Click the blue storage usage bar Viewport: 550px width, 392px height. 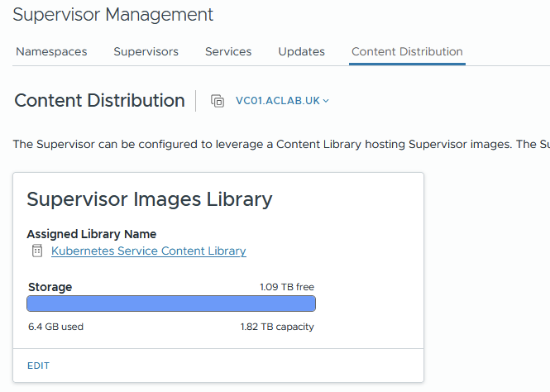(171, 304)
